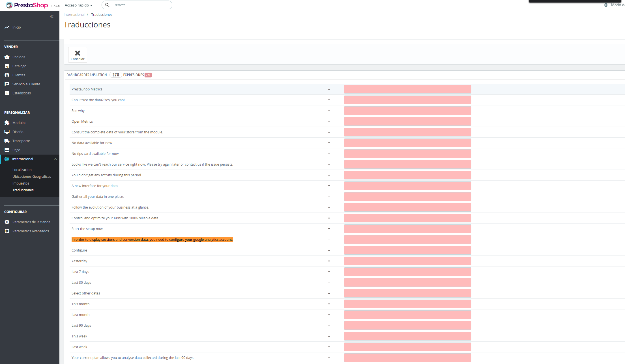Switch to the DASHBOARDTRANSLATION tab
This screenshot has height=364, width=625.
coord(87,75)
